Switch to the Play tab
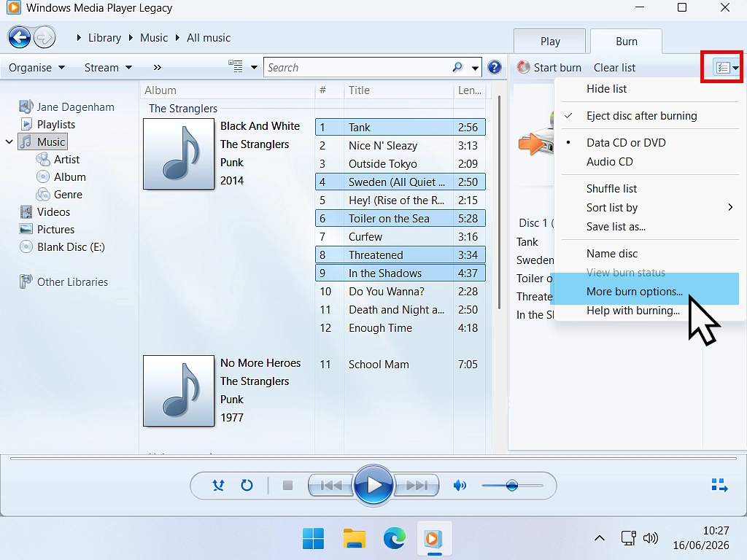This screenshot has width=747, height=560. 550,42
